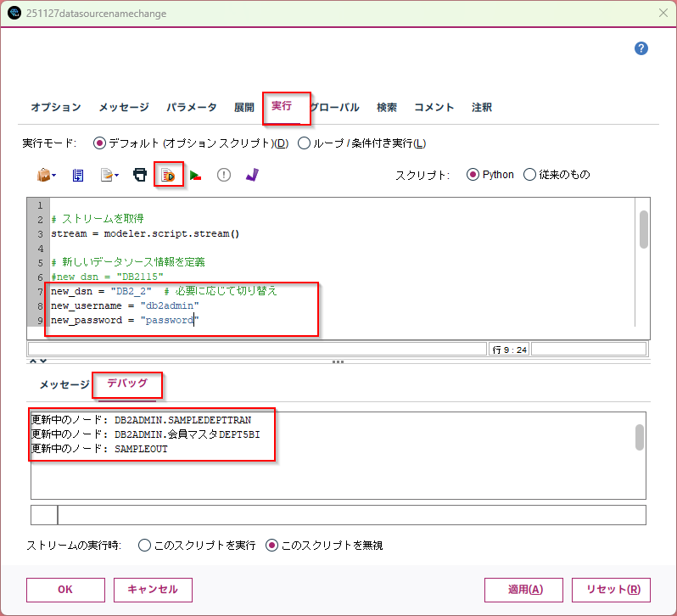The width and height of the screenshot is (677, 616).
Task: Click the app icon in title bar
Action: (x=14, y=13)
